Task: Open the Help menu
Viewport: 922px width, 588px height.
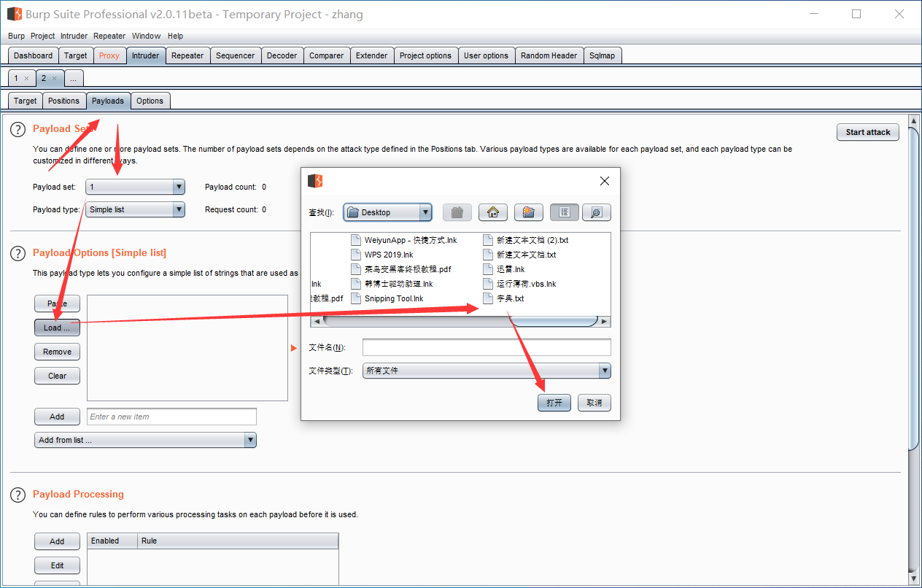Action: pyautogui.click(x=175, y=36)
